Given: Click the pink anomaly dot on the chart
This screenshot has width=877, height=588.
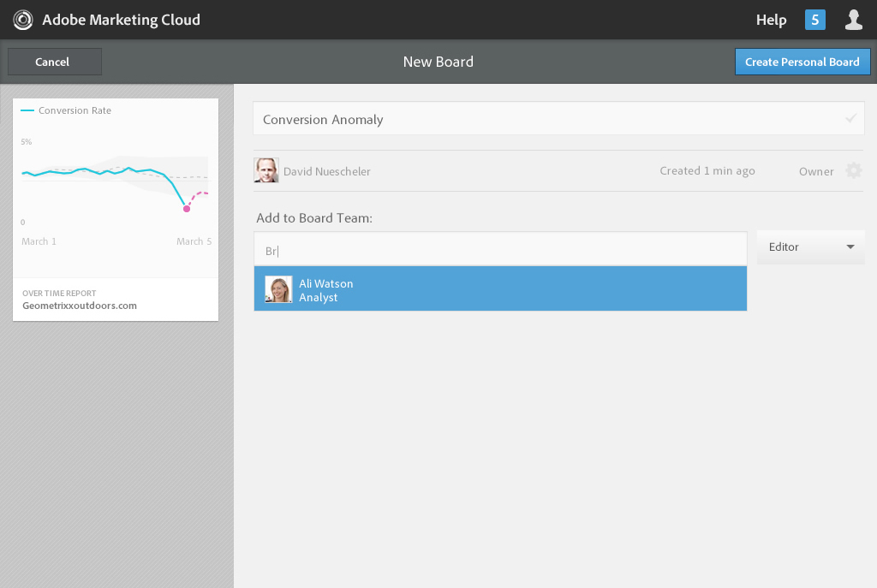Looking at the screenshot, I should (187, 209).
